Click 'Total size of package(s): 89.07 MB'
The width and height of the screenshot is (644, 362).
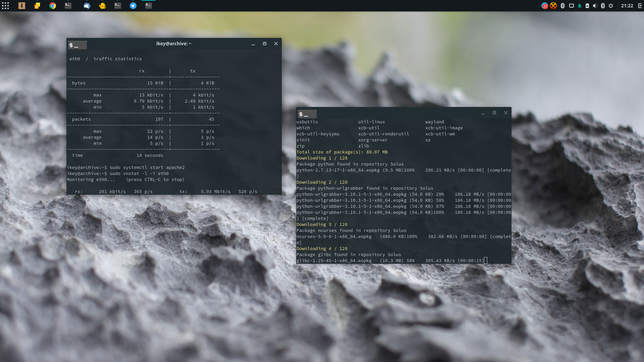tap(342, 152)
